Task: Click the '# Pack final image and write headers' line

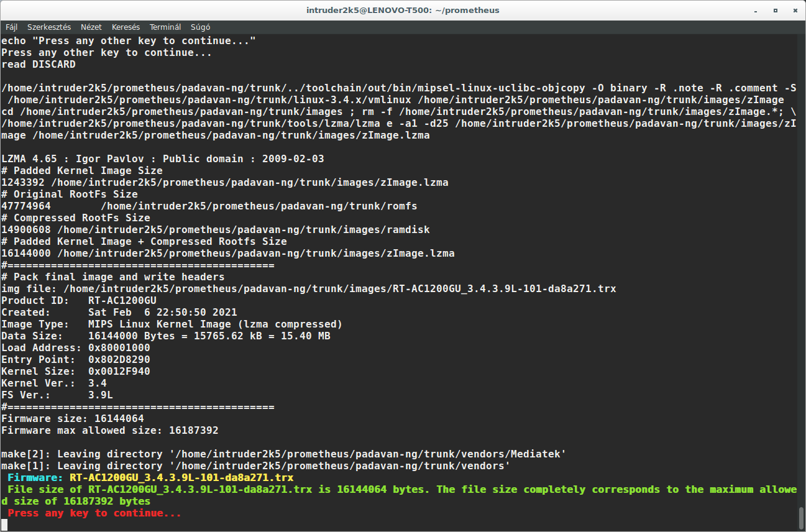Action: point(113,277)
